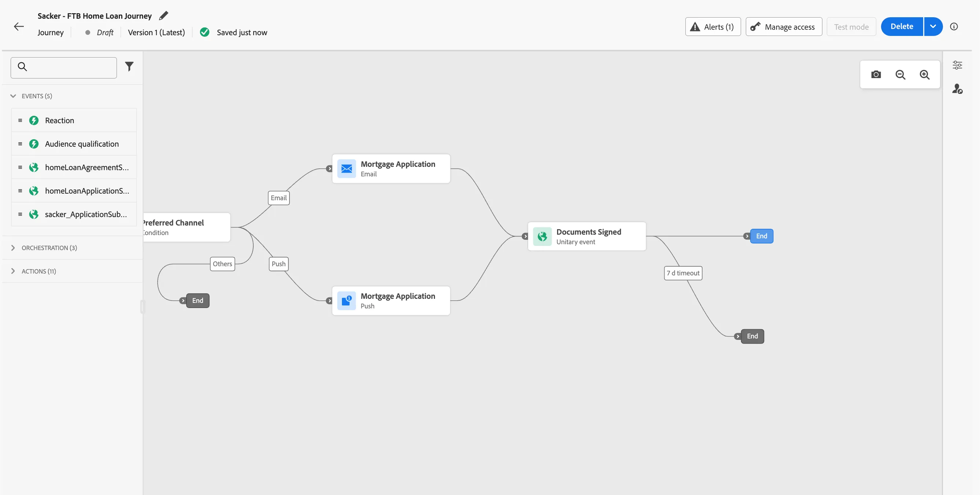
Task: Collapse the EVENTS (5) section
Action: (13, 96)
